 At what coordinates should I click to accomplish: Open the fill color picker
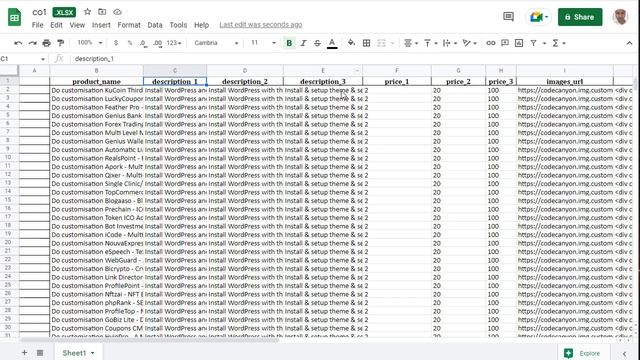[x=351, y=43]
